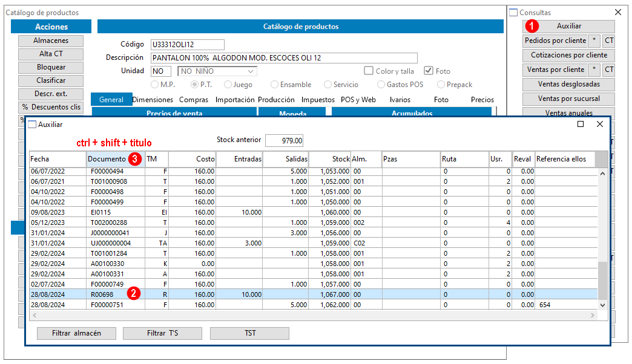This screenshot has height=364, width=632.
Task: Maximize the Auxiliar window
Action: 581,124
